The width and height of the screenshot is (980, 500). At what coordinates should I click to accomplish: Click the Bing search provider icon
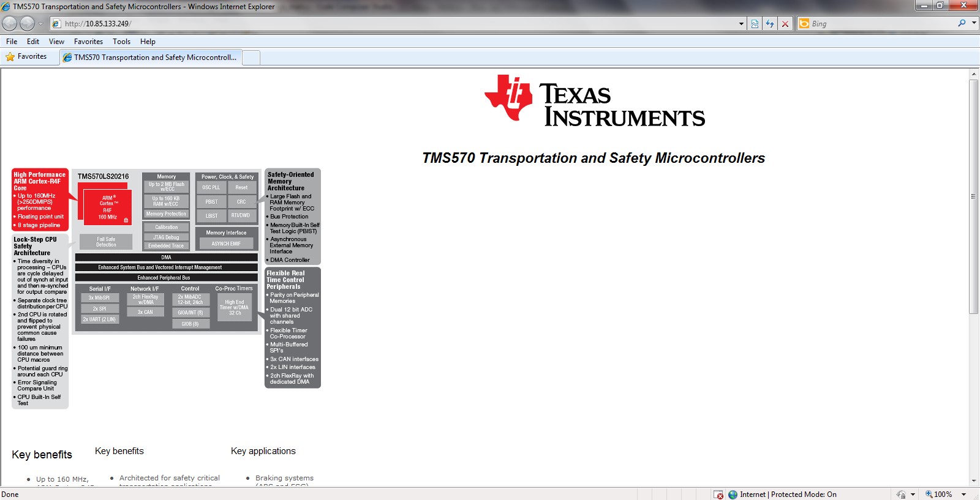pyautogui.click(x=804, y=24)
